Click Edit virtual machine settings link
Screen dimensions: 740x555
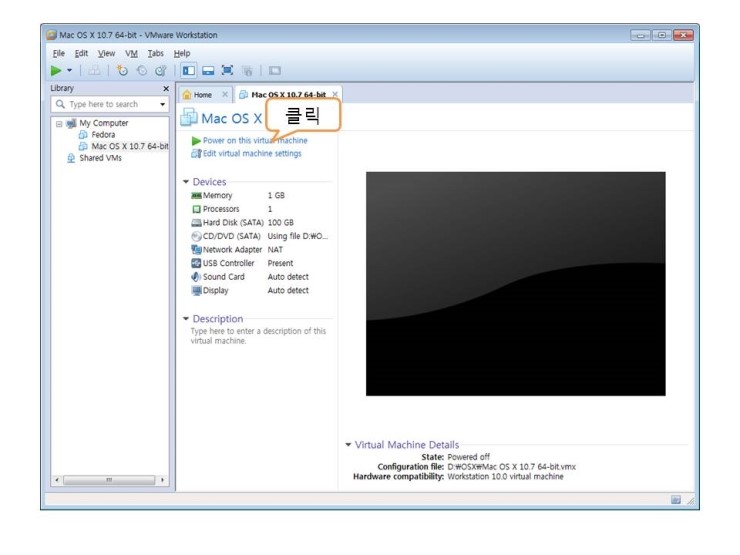coord(251,153)
